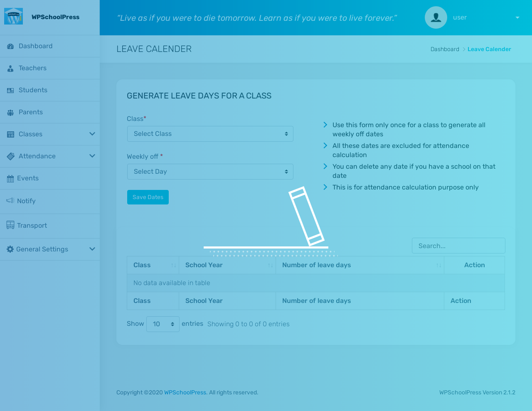Focus the table Search field
The width and height of the screenshot is (532, 411).
pyautogui.click(x=458, y=246)
